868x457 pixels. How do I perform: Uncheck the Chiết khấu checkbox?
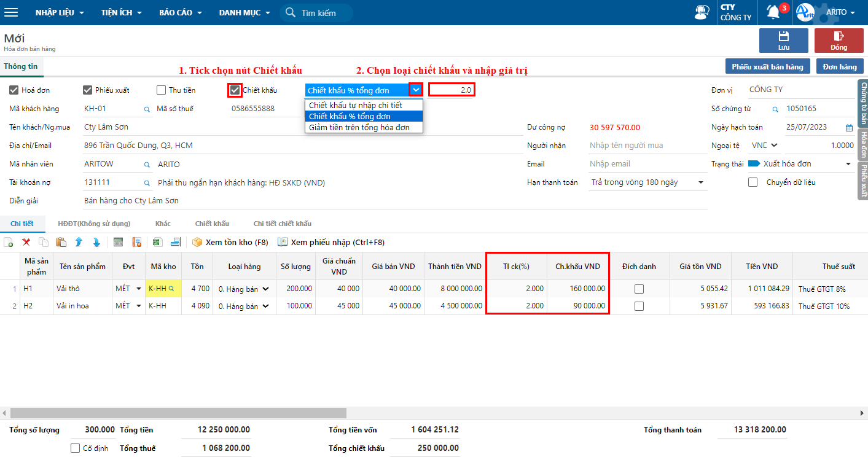click(x=235, y=90)
